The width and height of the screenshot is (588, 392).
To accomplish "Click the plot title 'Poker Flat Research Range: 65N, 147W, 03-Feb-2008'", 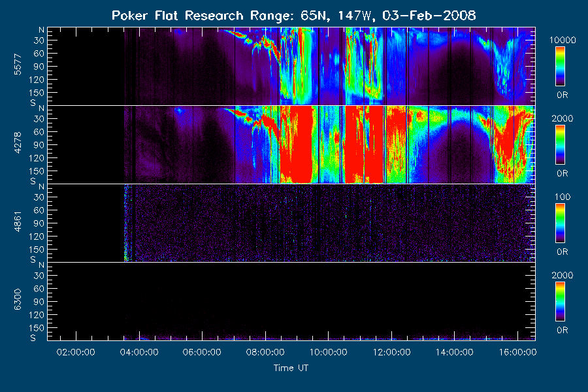I will click(x=293, y=16).
